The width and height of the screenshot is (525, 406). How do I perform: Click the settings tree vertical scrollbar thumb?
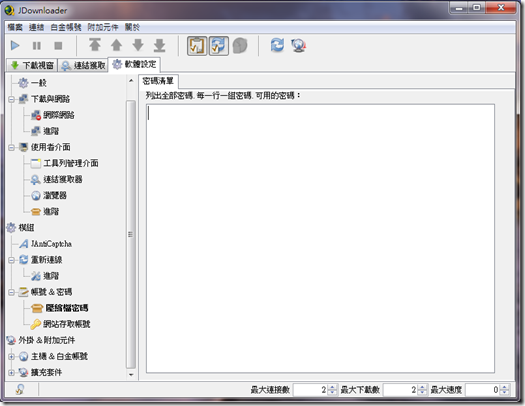click(x=131, y=234)
